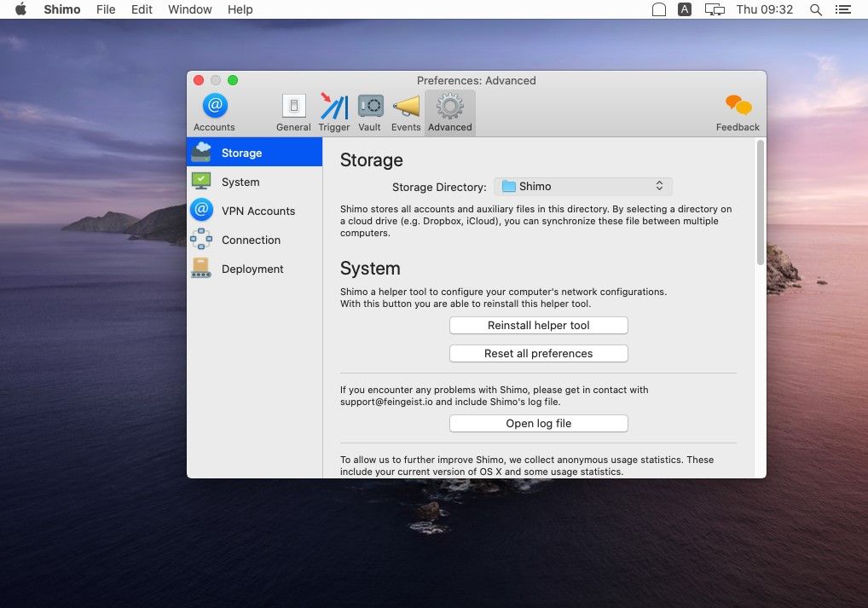Viewport: 868px width, 608px height.
Task: Click Open log file
Action: point(538,423)
